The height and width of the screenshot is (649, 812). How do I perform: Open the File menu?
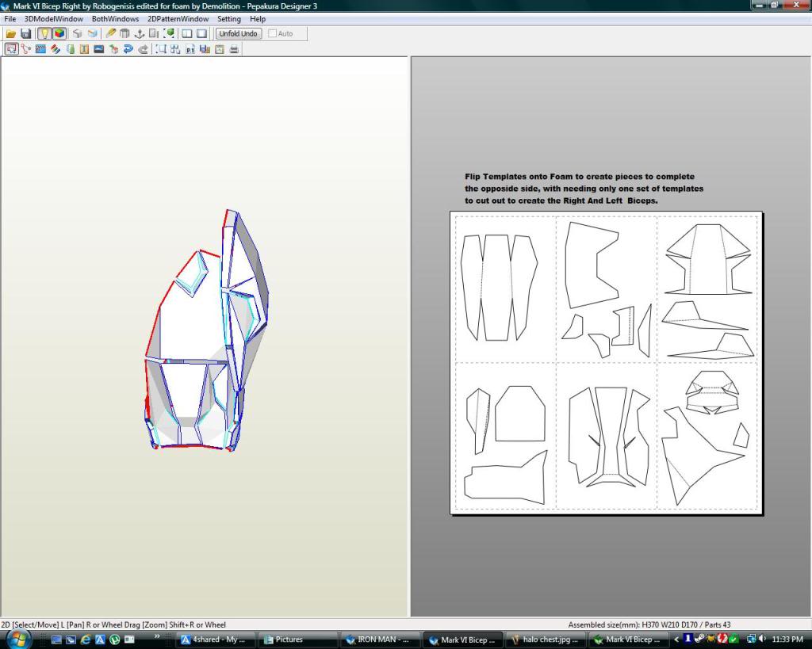click(x=10, y=19)
